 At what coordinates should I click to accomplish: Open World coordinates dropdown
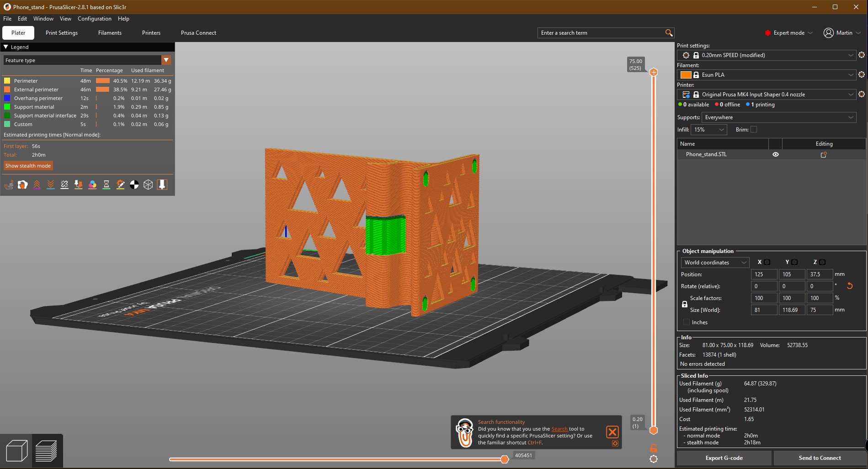715,263
